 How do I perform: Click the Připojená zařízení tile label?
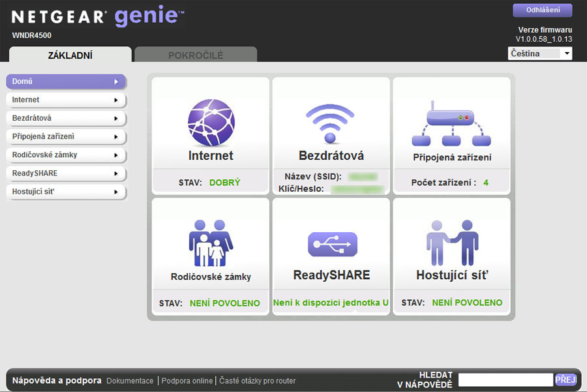click(x=452, y=157)
